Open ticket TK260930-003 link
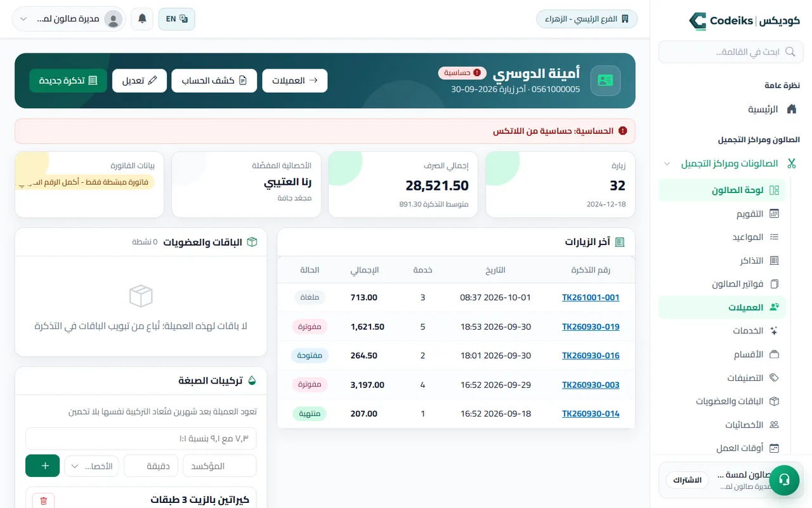 point(591,385)
